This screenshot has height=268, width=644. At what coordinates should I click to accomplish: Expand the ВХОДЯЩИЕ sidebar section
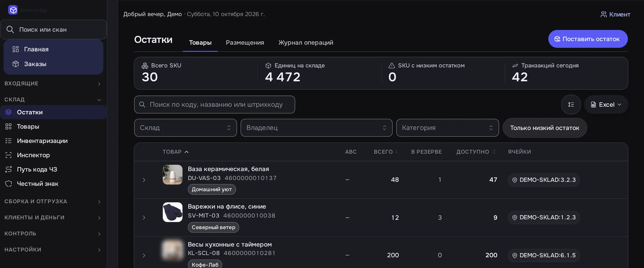[53, 84]
